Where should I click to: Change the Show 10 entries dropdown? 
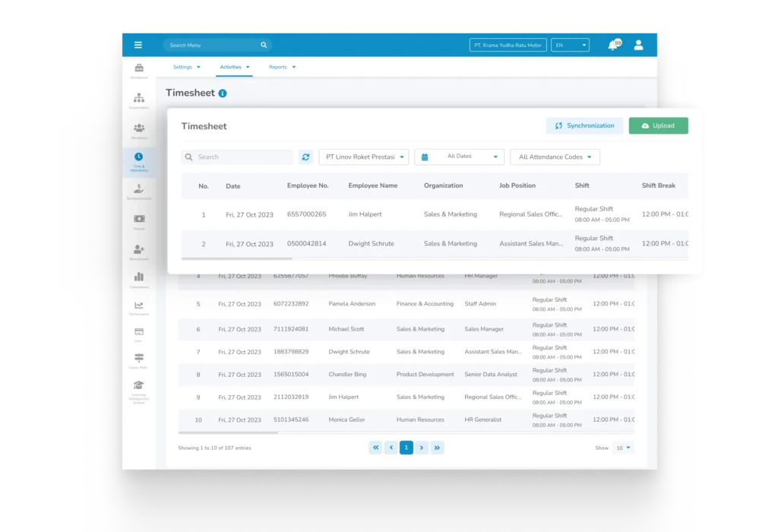(623, 448)
